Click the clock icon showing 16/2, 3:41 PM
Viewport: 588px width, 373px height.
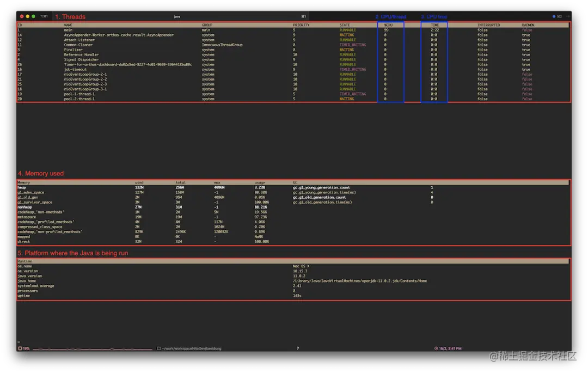tap(436, 348)
